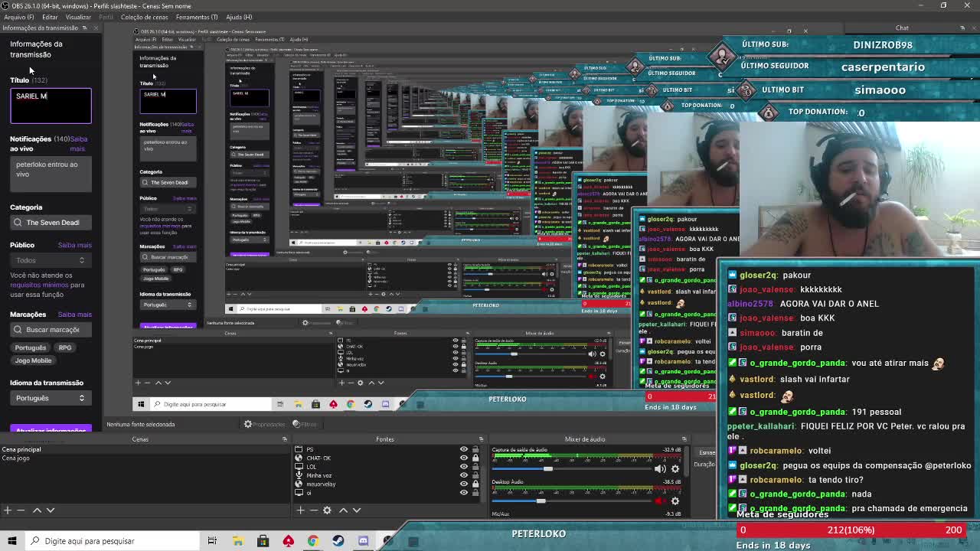Toggle visibility of CHAT-OK source
980x551 pixels.
pyautogui.click(x=463, y=458)
